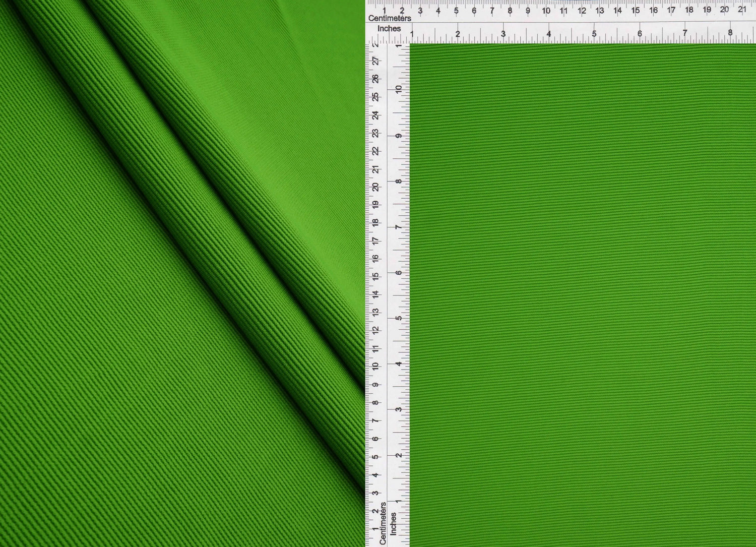Click the 21 cm mark on top ruler
Image resolution: width=756 pixels, height=547 pixels.
click(742, 10)
